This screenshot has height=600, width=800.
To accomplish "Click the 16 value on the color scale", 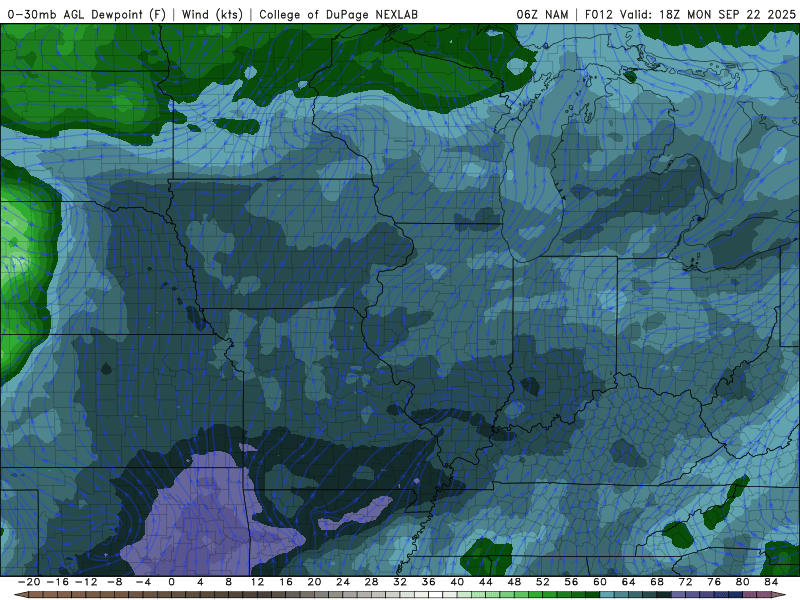I will (x=286, y=582).
